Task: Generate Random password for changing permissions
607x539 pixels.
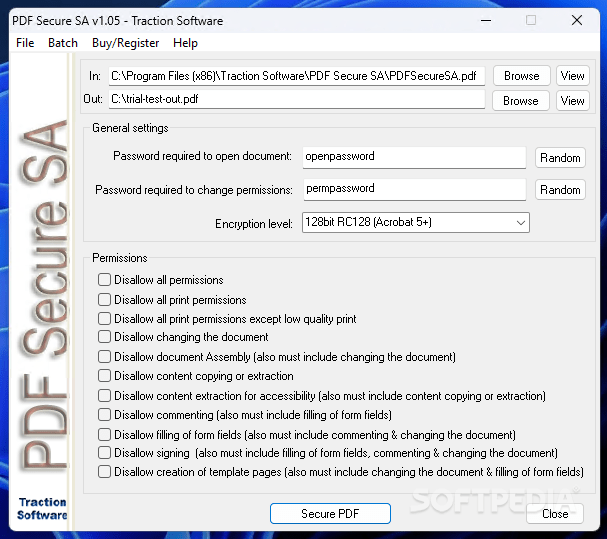Action: click(560, 190)
